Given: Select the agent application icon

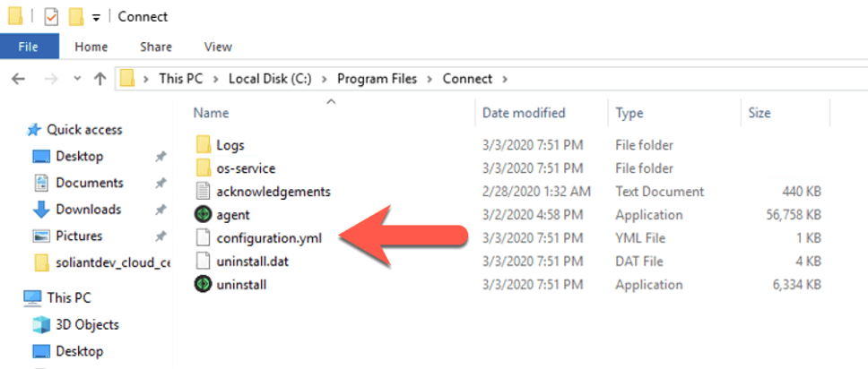Looking at the screenshot, I should [x=204, y=215].
